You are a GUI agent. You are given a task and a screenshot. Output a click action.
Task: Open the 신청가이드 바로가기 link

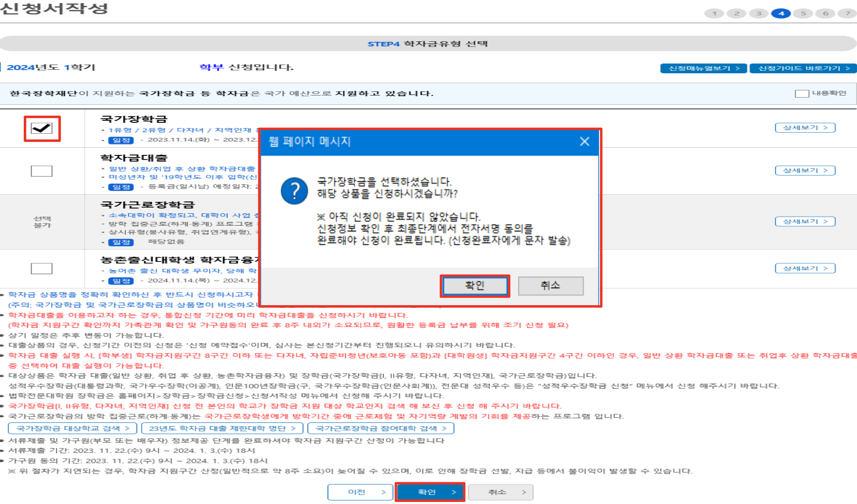click(x=803, y=68)
